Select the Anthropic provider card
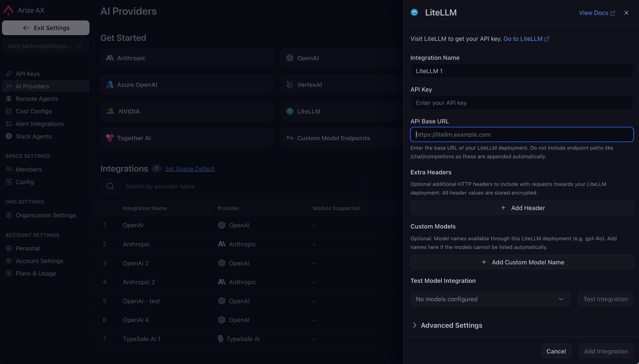This screenshot has width=639, height=364. (187, 58)
